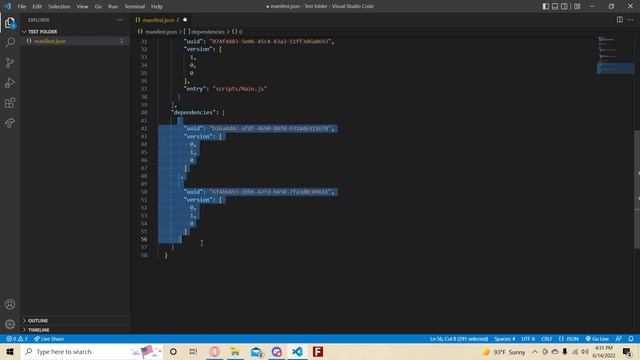Open the volume control in system tray
The height and width of the screenshot is (360, 640).
click(x=585, y=351)
